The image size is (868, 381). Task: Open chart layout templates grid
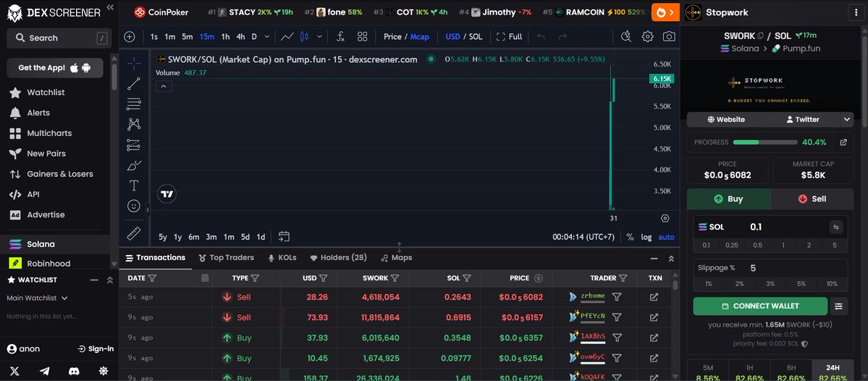(x=363, y=36)
